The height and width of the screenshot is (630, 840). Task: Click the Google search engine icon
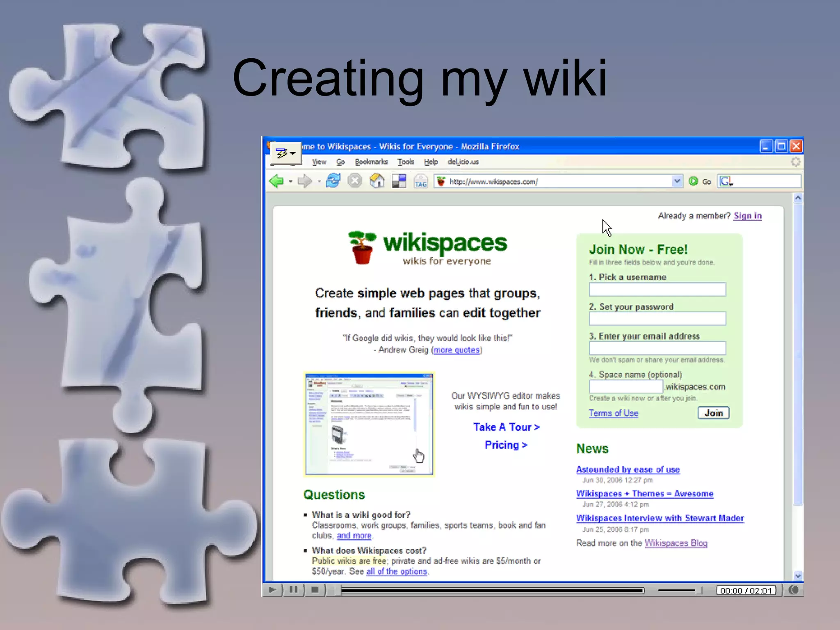pos(726,181)
